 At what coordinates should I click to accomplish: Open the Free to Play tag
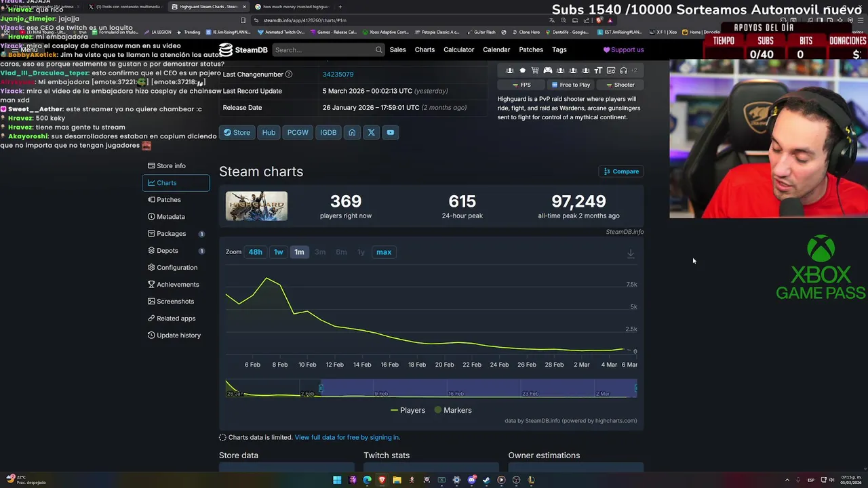[x=570, y=85]
